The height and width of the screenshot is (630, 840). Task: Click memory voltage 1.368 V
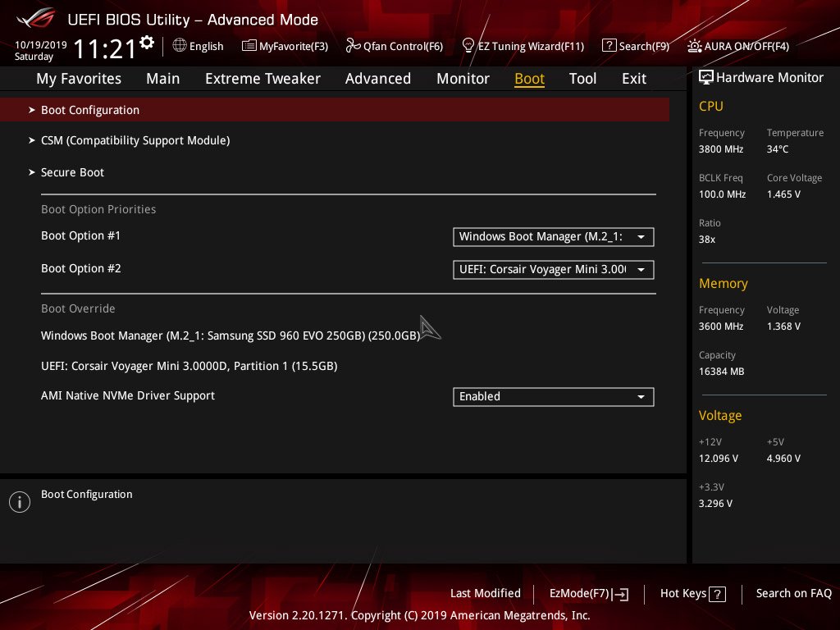783,326
